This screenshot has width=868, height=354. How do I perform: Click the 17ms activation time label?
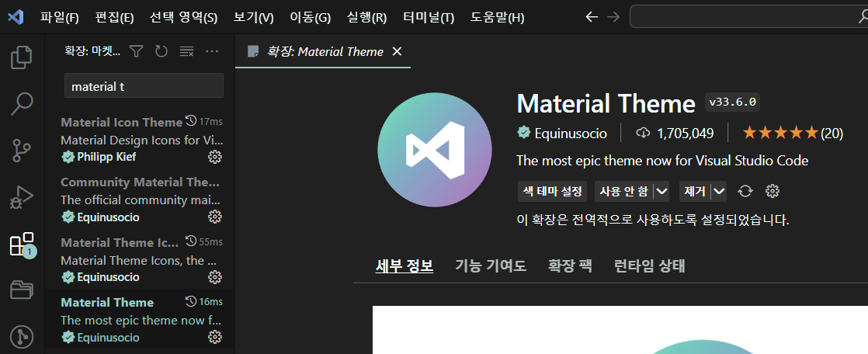tap(210, 121)
